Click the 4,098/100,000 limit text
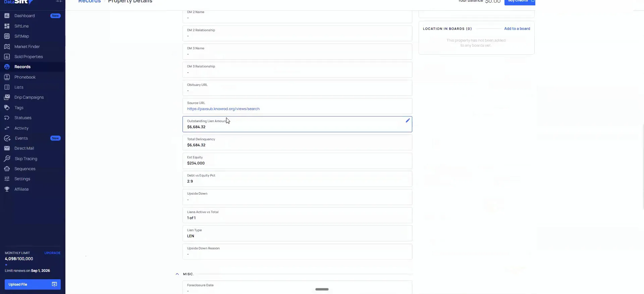 [x=19, y=259]
